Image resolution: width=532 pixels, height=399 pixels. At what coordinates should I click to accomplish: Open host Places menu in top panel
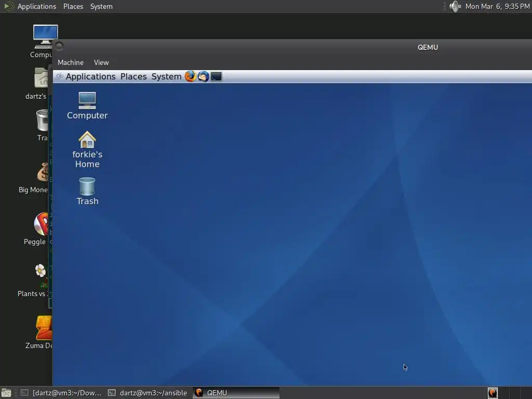(x=73, y=6)
